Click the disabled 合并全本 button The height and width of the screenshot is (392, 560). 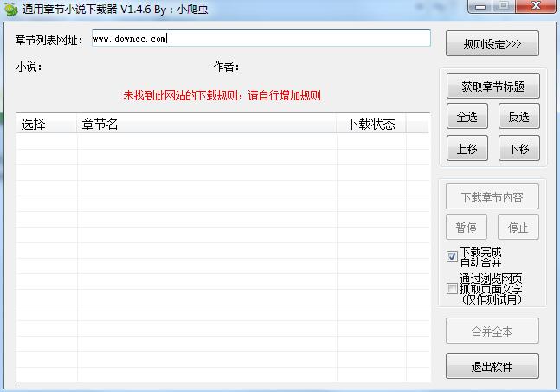[x=492, y=331]
